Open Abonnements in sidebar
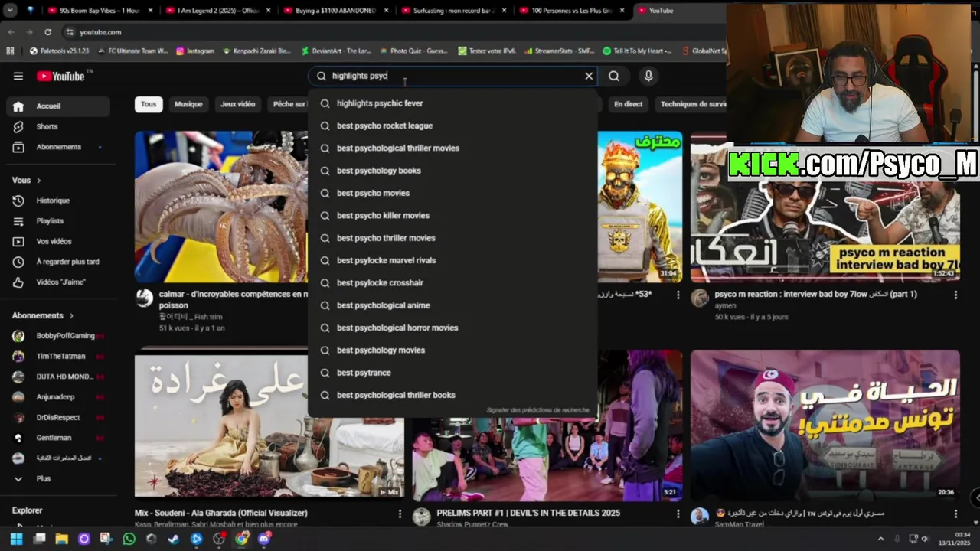980x551 pixels. pos(58,147)
